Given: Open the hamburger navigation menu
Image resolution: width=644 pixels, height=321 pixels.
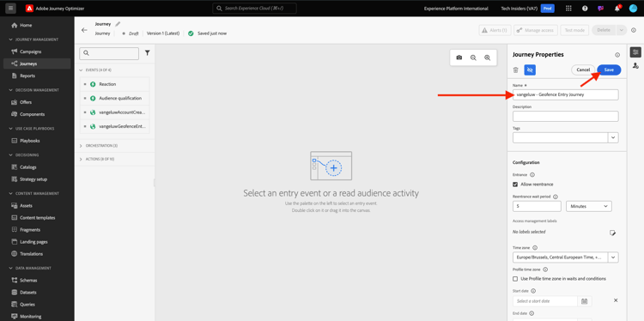Looking at the screenshot, I should 10,9.
